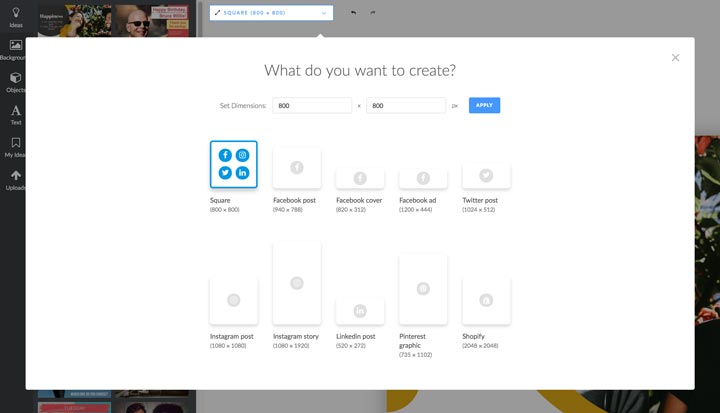This screenshot has height=413, width=720.
Task: Select the Instagram post preset thumbnail
Action: pyautogui.click(x=234, y=300)
